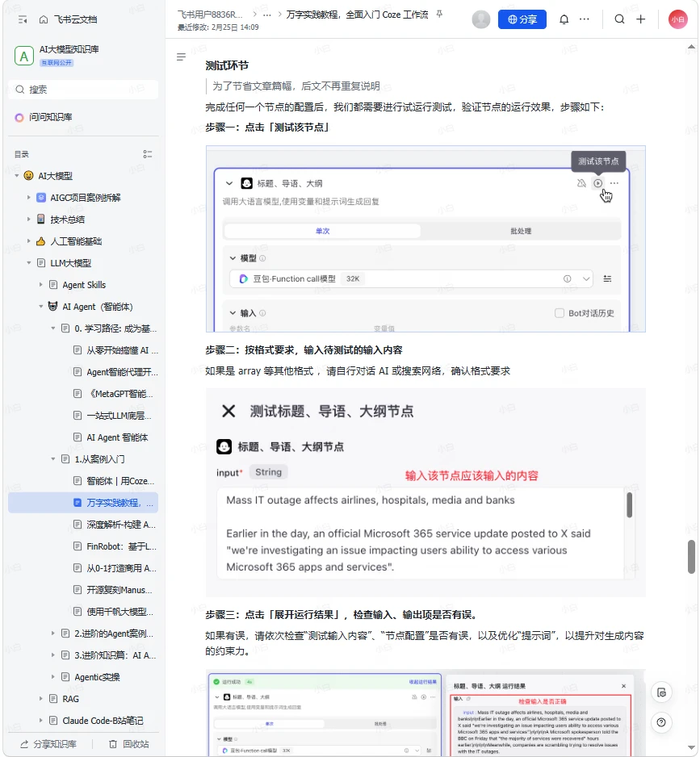Toggle the Bot对话历史 checkbox in the screenshot
The height and width of the screenshot is (757, 700).
tap(560, 313)
